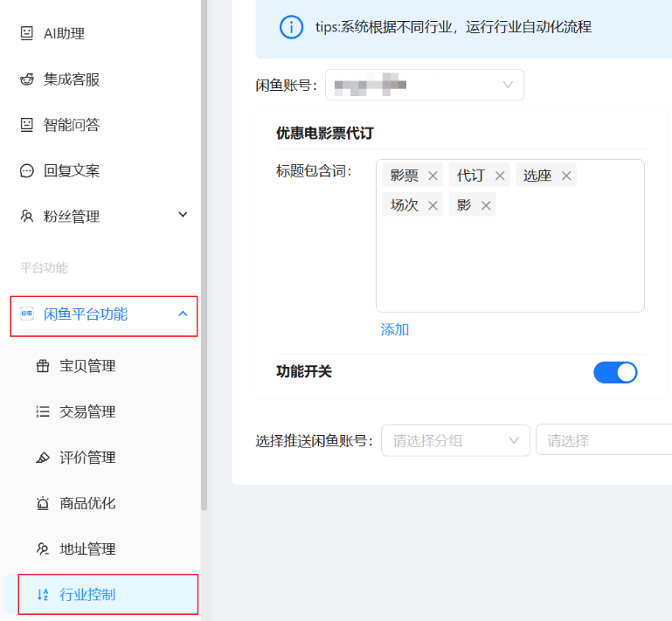Click the 地址管理 icon
Viewport: 672px width, 621px height.
[x=43, y=549]
